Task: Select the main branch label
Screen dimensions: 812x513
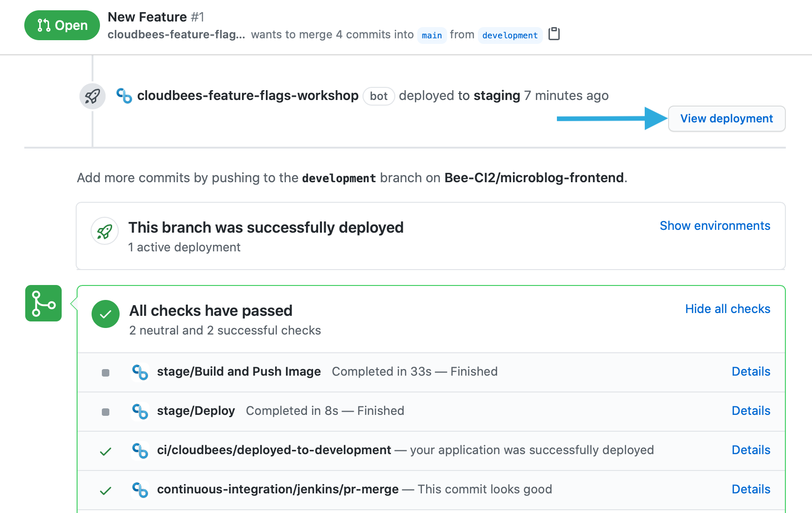Action: 432,35
